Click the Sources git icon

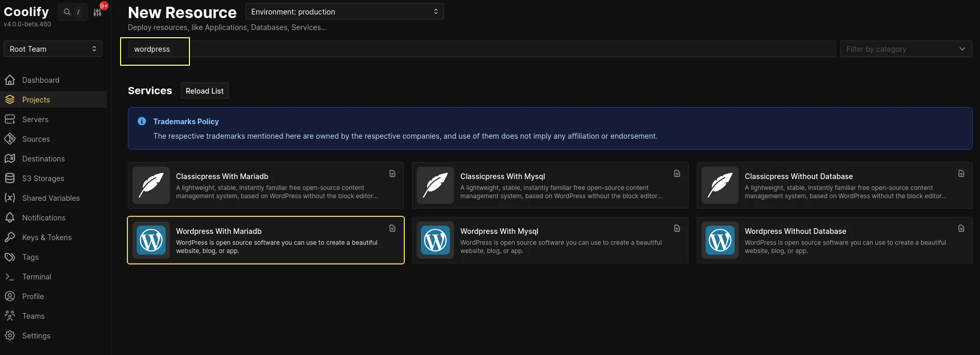tap(10, 139)
